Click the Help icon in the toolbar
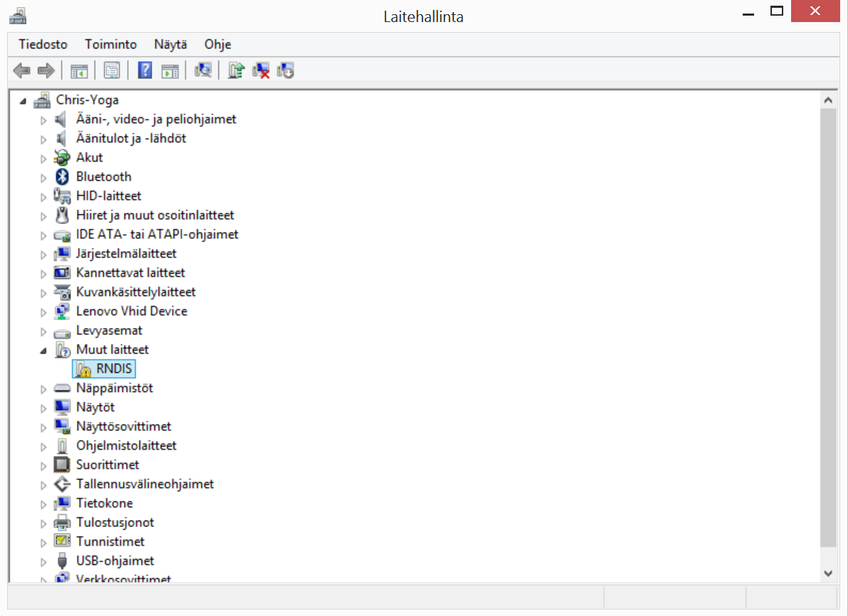 click(144, 70)
